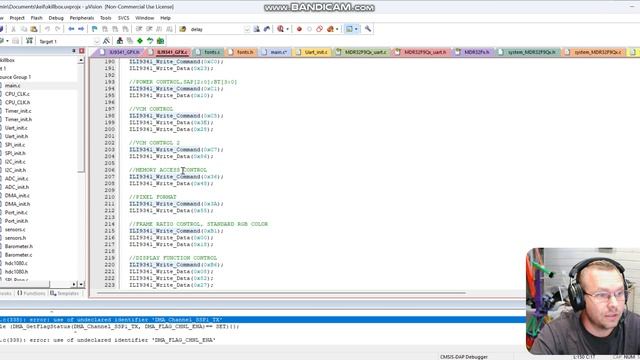
Task: Show the Templates pane tab
Action: click(64, 293)
